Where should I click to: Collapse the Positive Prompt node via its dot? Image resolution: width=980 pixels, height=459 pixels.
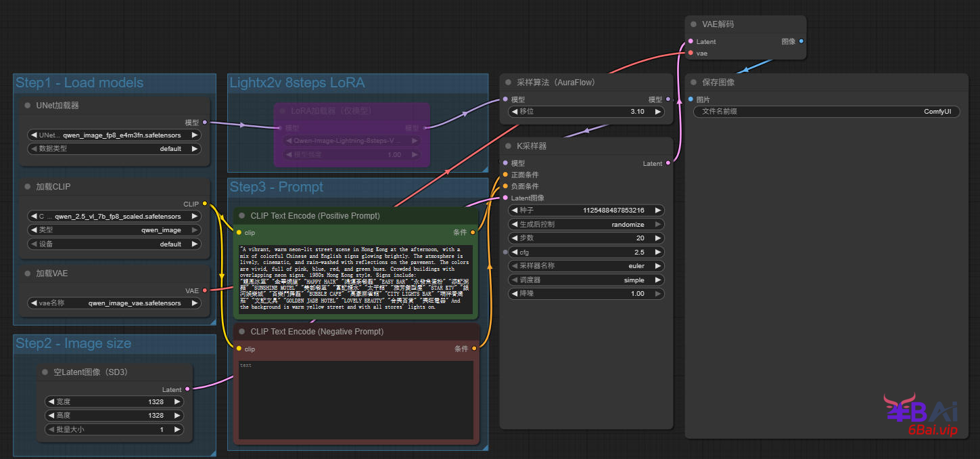(242, 216)
